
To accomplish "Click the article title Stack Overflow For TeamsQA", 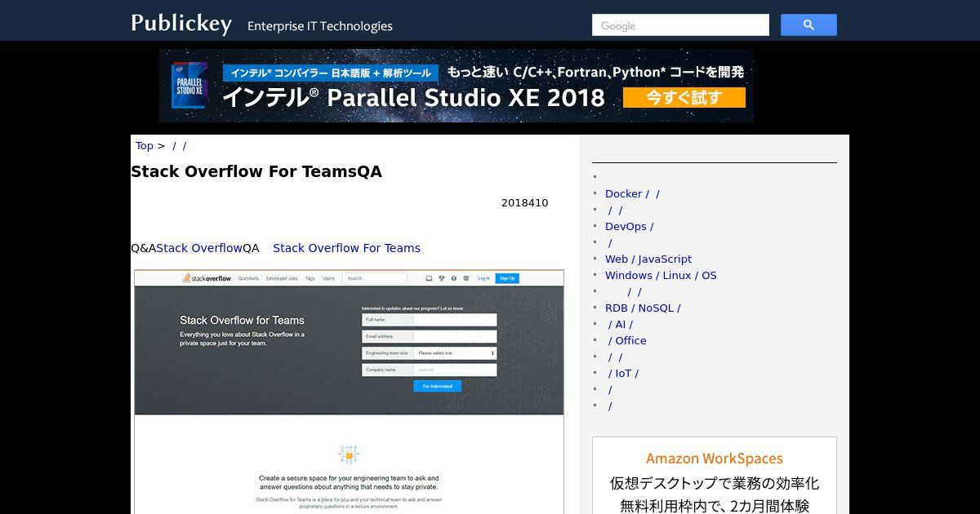I will [x=256, y=172].
